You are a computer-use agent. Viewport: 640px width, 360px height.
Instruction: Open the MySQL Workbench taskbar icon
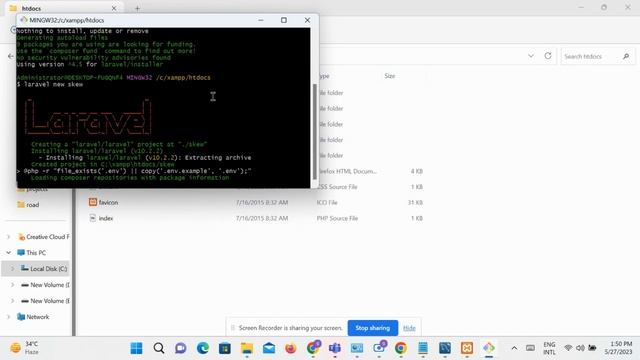pos(445,348)
